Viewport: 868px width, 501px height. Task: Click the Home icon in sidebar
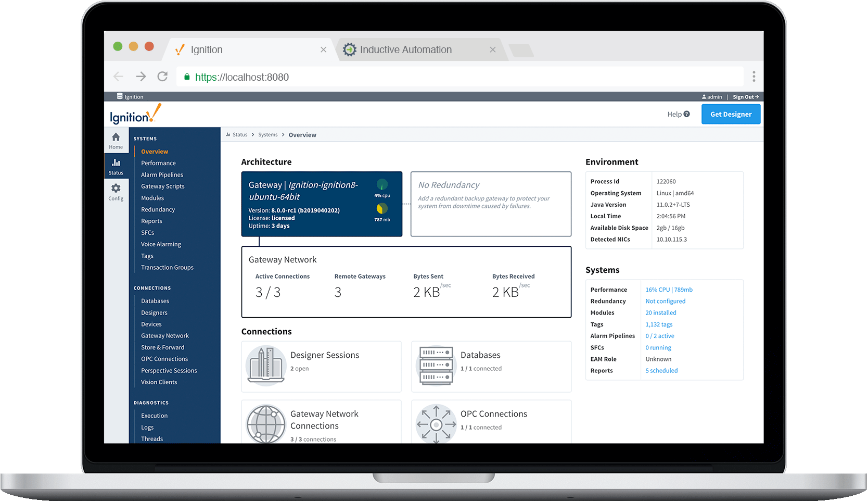(x=116, y=137)
